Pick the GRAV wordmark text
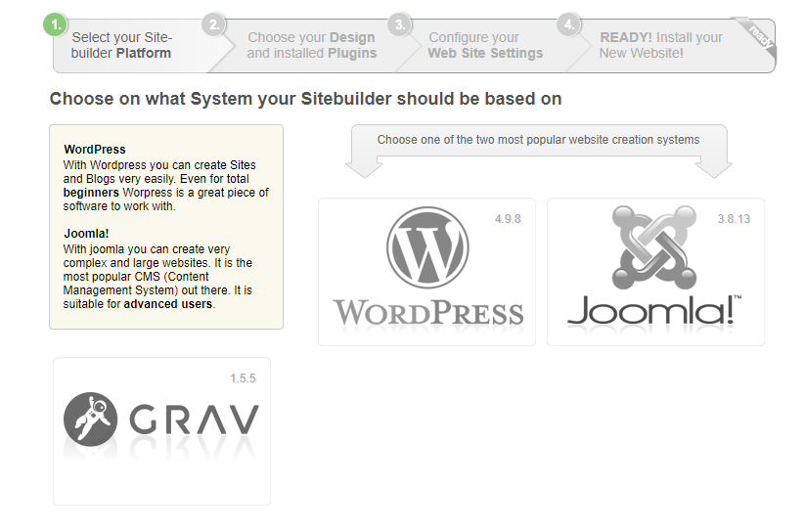The width and height of the screenshot is (805, 532). [195, 421]
